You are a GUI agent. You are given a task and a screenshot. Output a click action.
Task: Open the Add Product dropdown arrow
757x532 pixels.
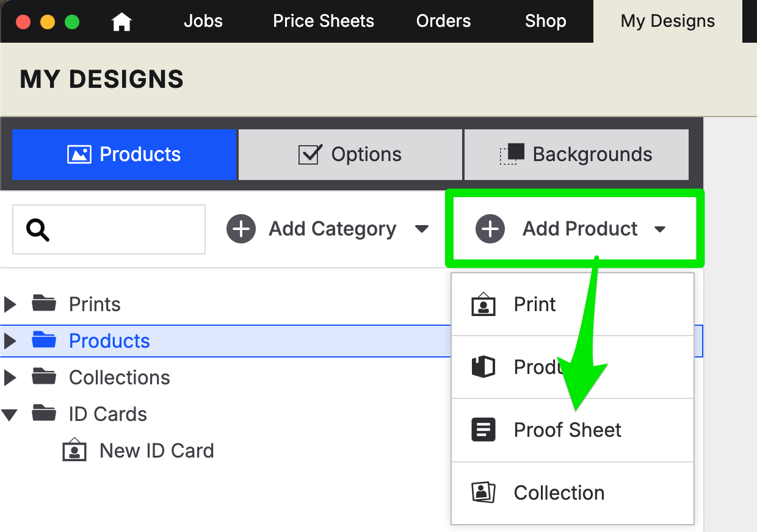point(659,230)
